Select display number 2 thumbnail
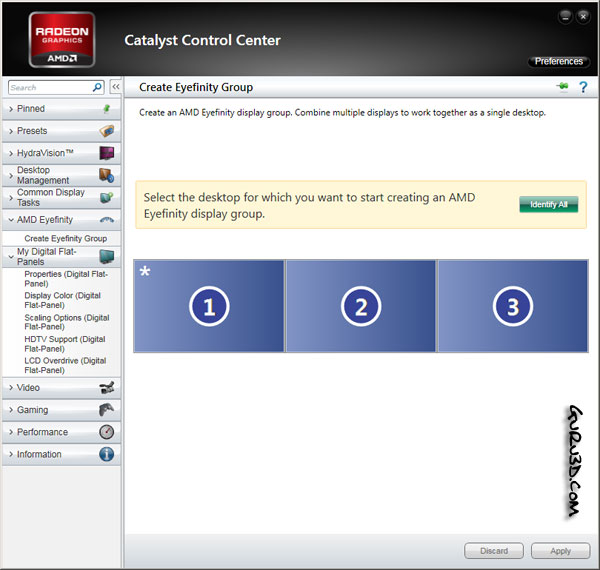Viewport: 600px width, 570px height. pos(361,307)
